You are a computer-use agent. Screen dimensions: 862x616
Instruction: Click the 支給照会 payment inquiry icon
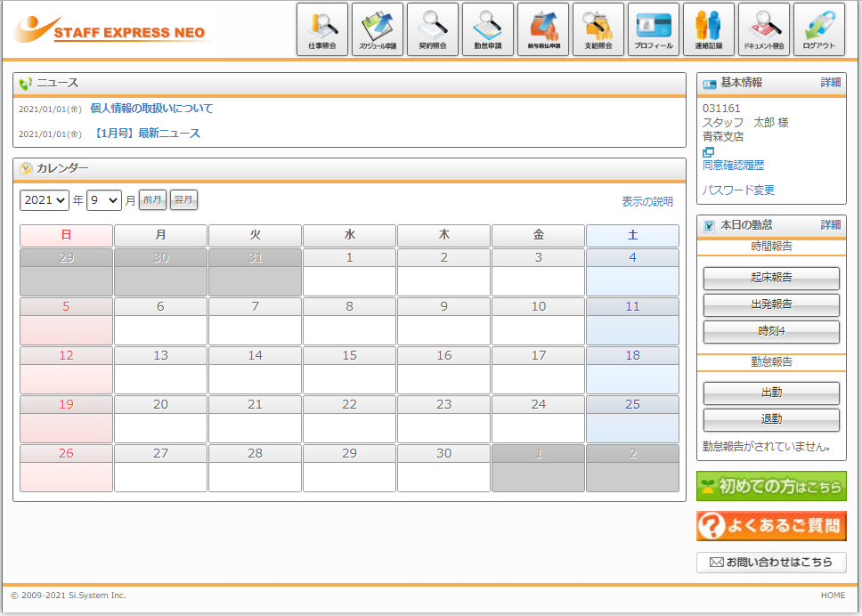[598, 28]
